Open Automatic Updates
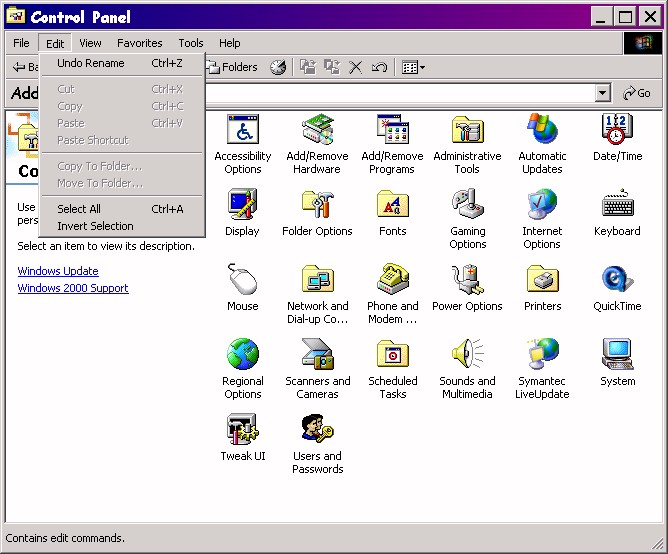 coord(542,144)
